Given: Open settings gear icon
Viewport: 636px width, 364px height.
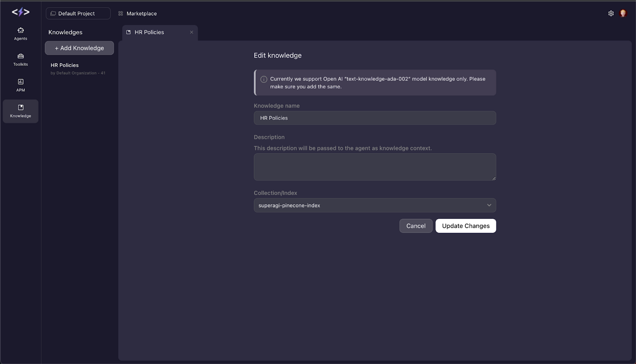Looking at the screenshot, I should 611,13.
